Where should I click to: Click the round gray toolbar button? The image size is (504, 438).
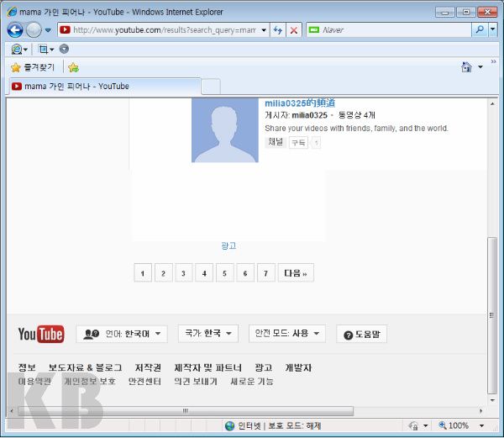[x=64, y=49]
